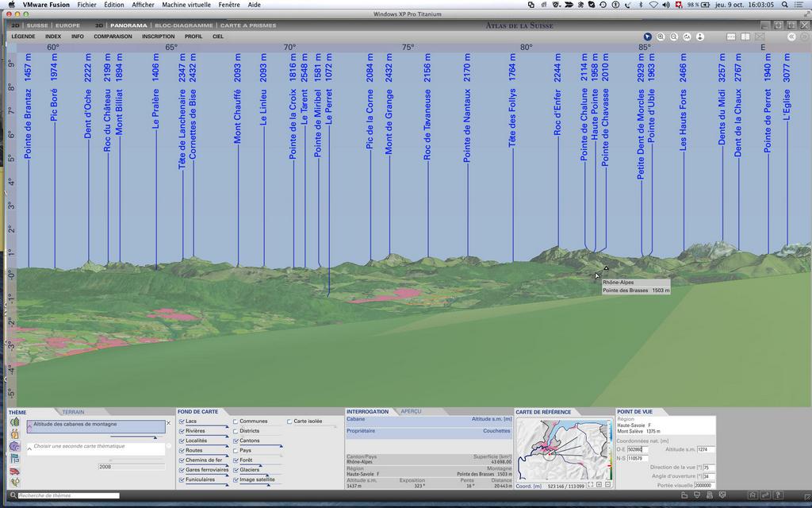Select the red car transport theme icon
The width and height of the screenshot is (812, 508).
[x=14, y=471]
